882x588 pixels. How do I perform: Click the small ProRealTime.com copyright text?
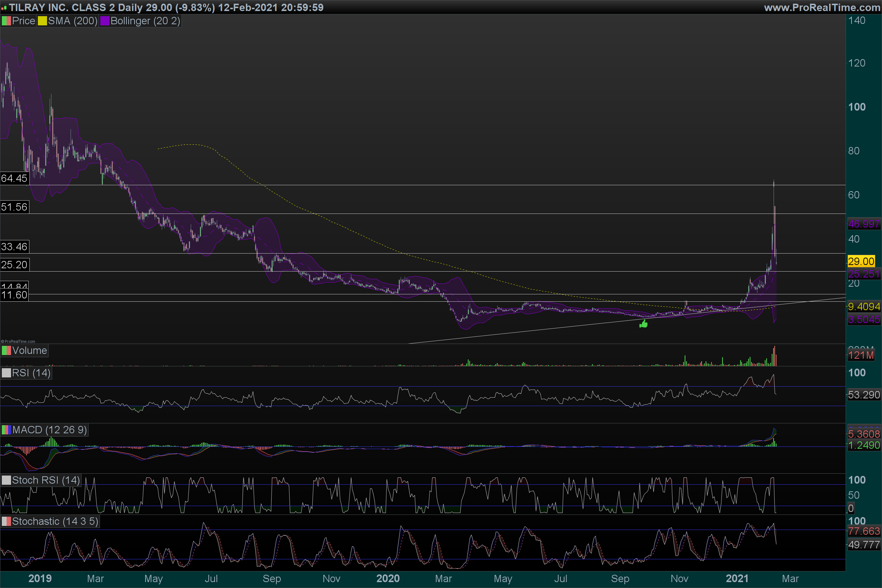click(18, 341)
